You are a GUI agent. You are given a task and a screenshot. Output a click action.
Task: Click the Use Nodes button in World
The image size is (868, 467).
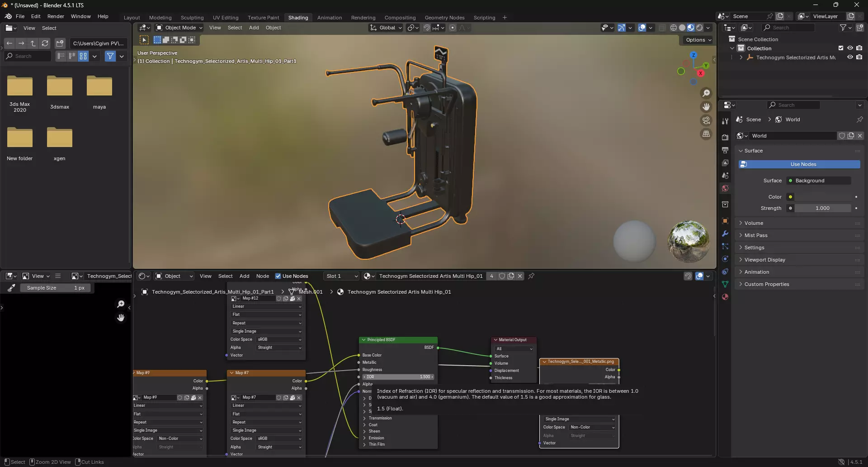coord(799,164)
